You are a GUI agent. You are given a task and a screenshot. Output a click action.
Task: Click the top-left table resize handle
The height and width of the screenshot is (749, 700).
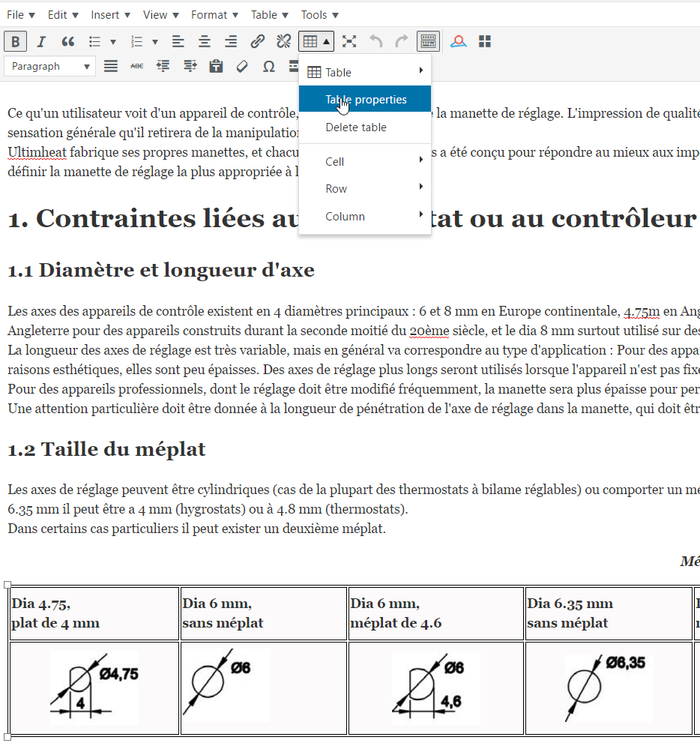(x=7, y=585)
